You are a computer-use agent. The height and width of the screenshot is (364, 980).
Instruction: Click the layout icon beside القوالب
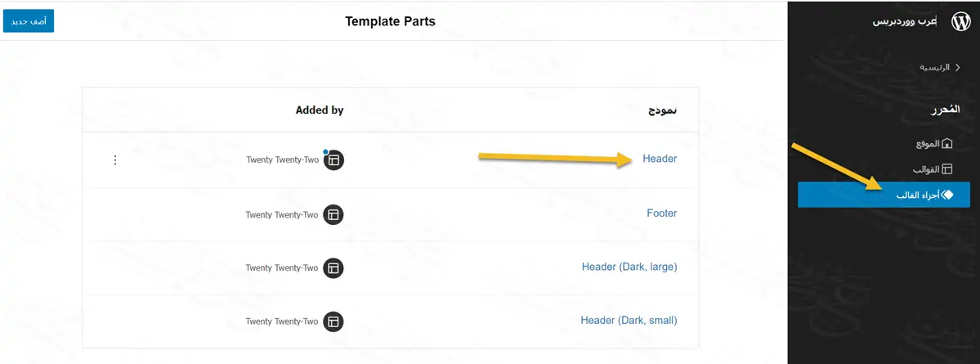947,169
